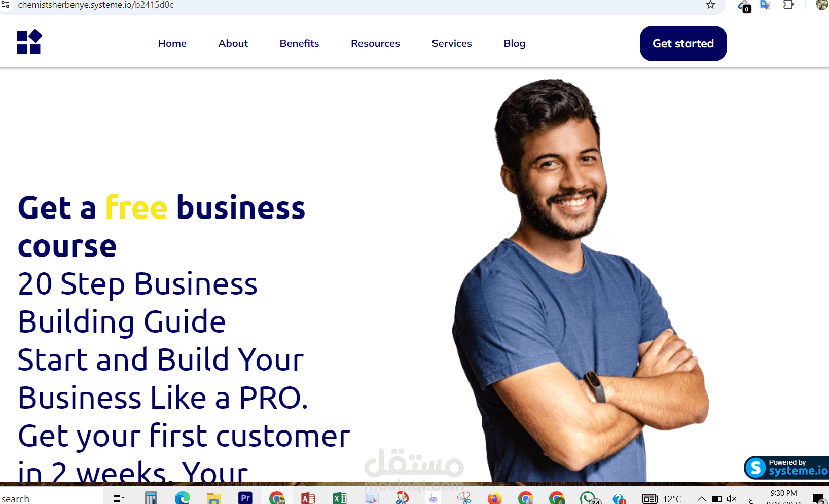The image size is (829, 504).
Task: Navigate to the About menu item
Action: pyautogui.click(x=233, y=44)
